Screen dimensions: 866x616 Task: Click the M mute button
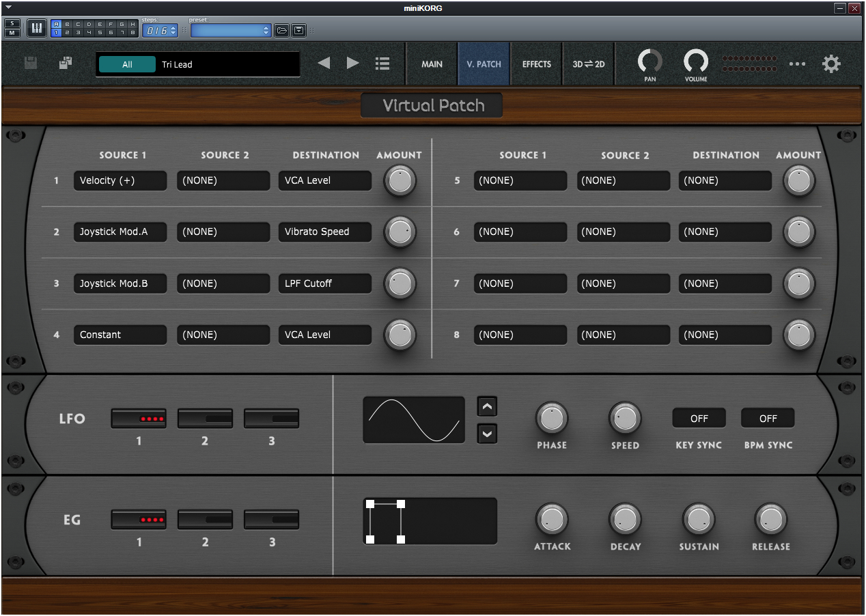click(x=12, y=33)
